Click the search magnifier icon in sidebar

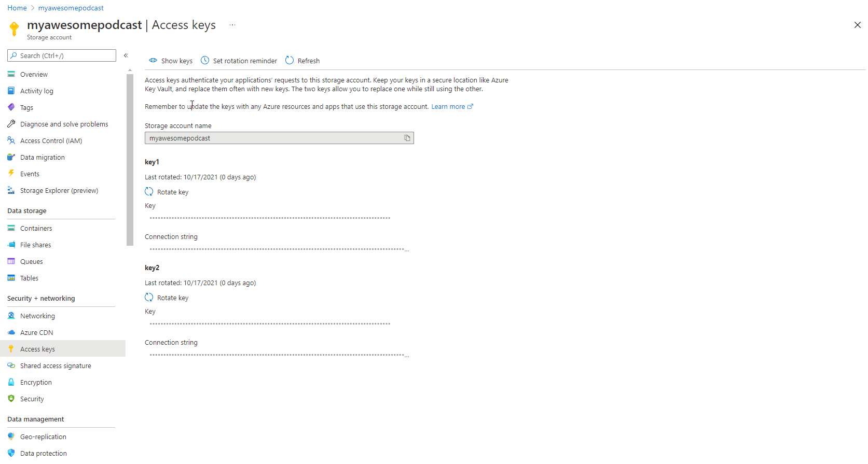(14, 55)
